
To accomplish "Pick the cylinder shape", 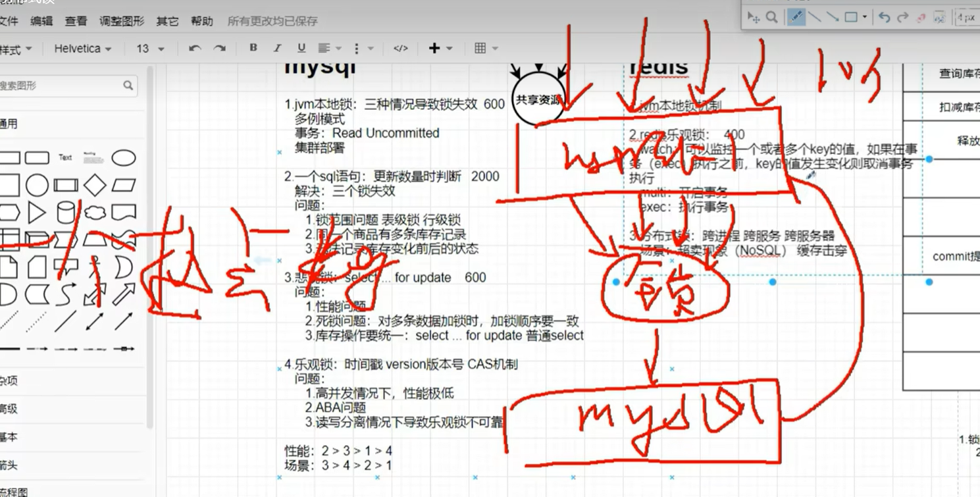I will (x=66, y=213).
